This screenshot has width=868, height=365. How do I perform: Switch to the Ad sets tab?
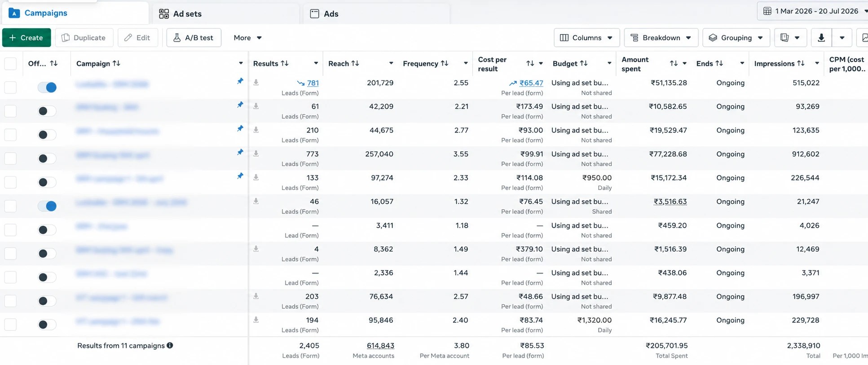pyautogui.click(x=181, y=13)
